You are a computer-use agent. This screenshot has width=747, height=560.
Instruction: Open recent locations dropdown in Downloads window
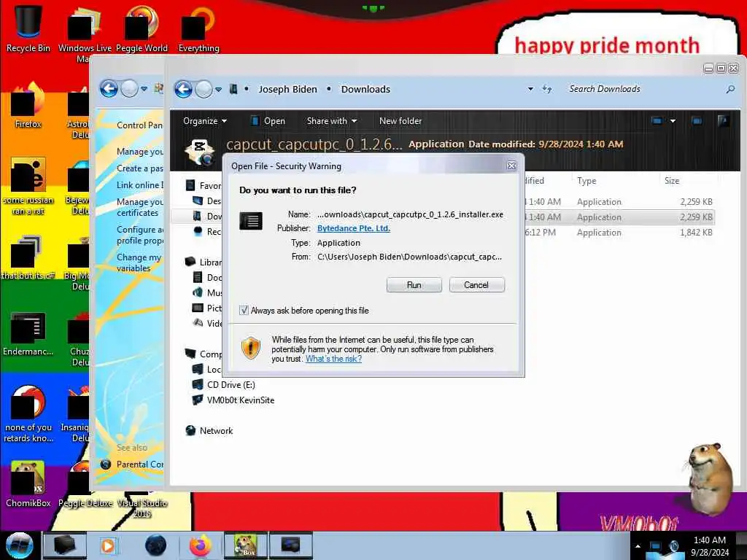(x=218, y=90)
